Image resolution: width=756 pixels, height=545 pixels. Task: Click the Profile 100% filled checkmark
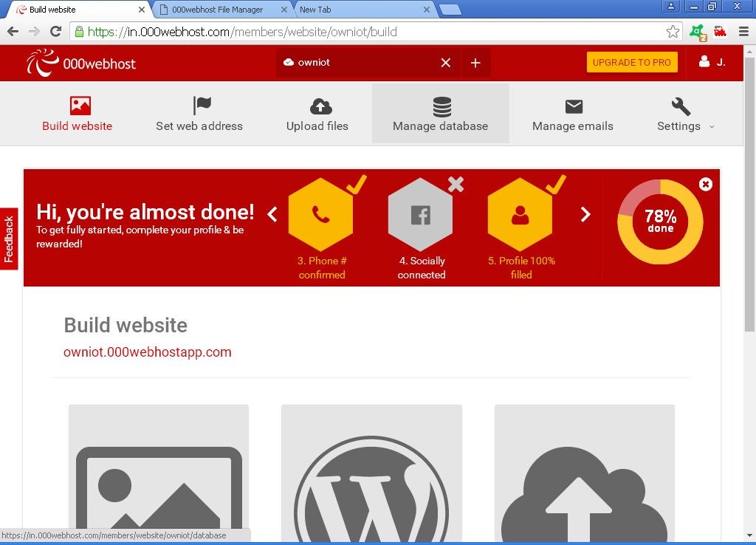point(556,184)
